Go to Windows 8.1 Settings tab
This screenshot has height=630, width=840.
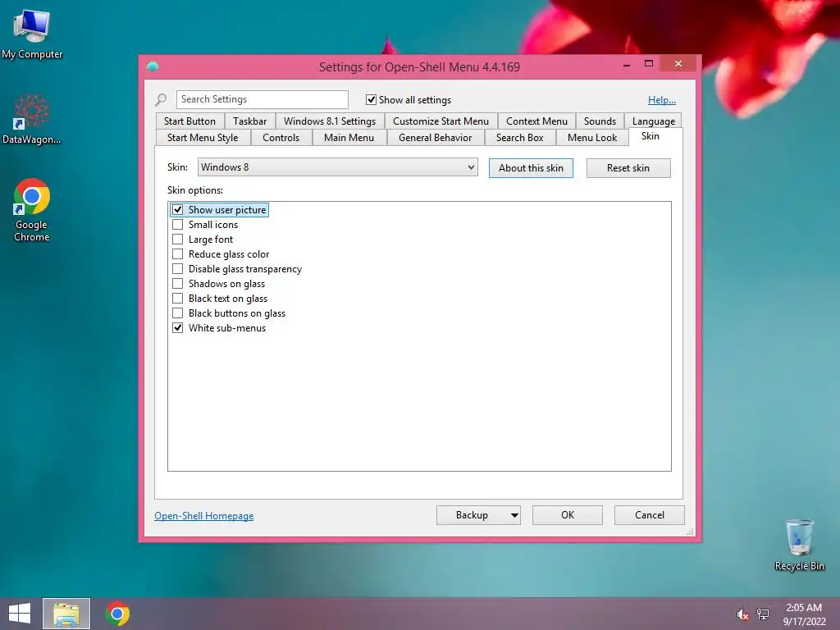point(330,121)
